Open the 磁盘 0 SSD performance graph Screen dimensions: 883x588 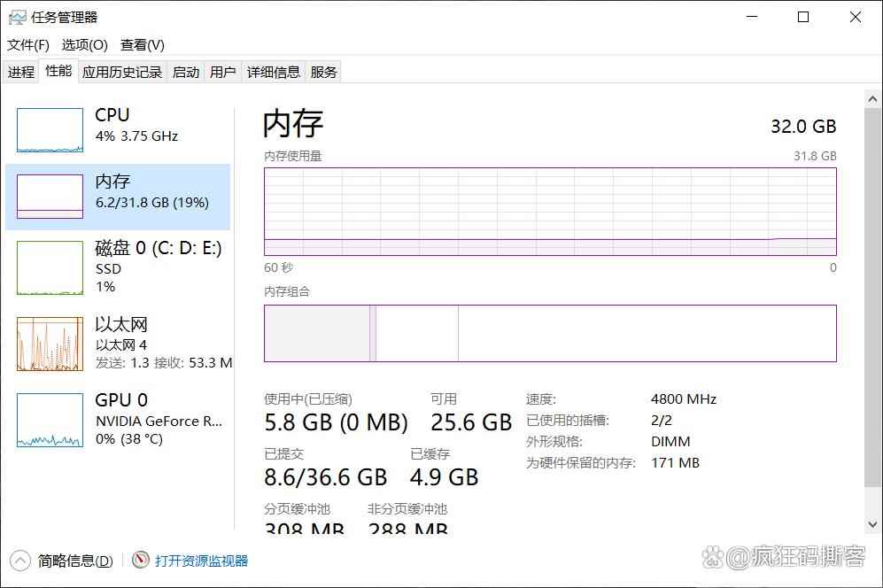[x=50, y=267]
